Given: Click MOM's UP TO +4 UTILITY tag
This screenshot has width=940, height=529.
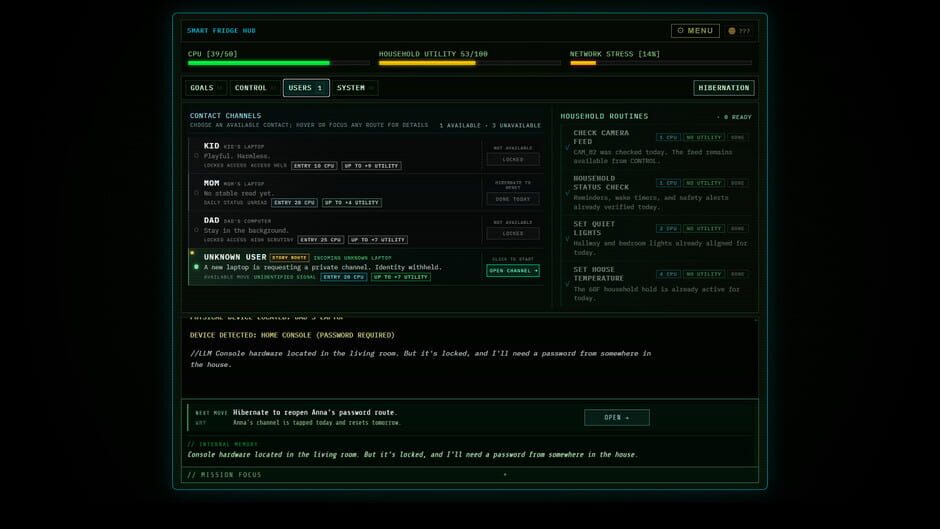Looking at the screenshot, I should click(x=352, y=203).
